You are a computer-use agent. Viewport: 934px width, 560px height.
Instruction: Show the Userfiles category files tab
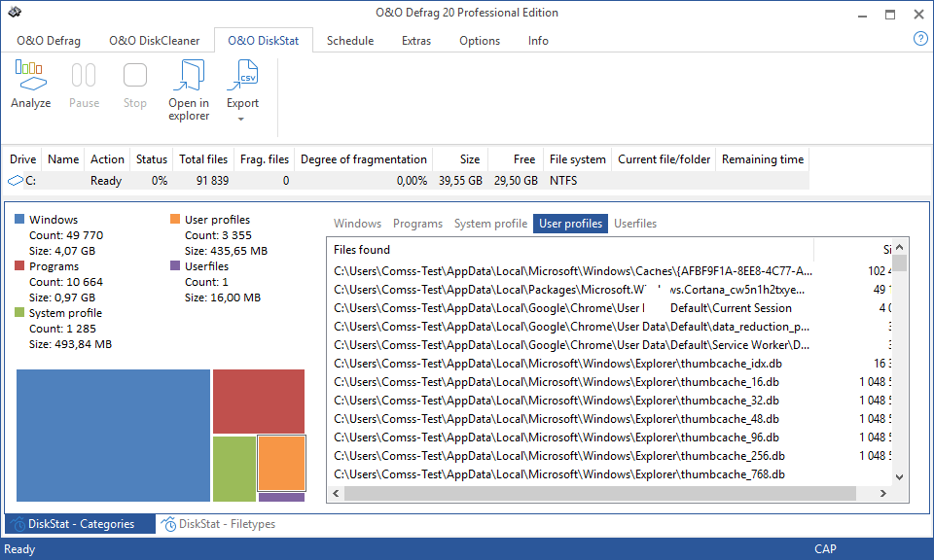635,224
